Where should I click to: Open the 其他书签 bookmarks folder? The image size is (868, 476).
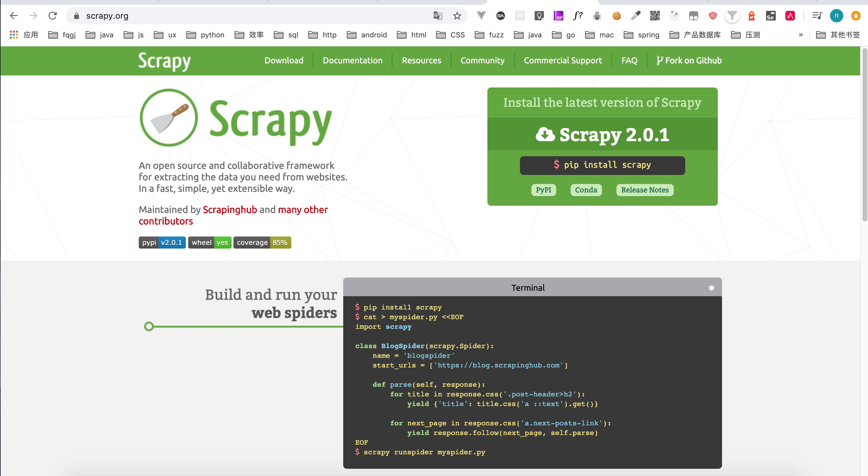838,35
